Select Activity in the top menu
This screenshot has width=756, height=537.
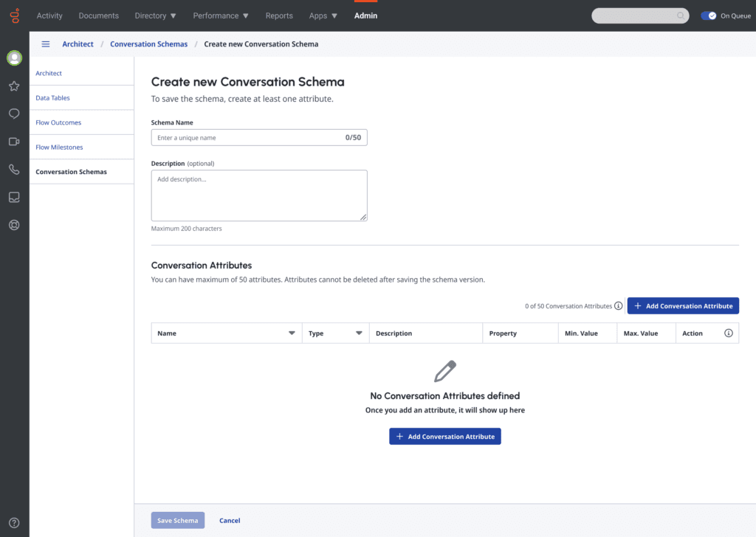tap(49, 15)
